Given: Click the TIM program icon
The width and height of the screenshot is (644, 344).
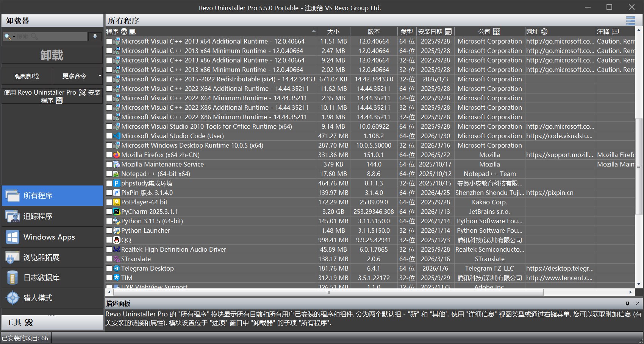Looking at the screenshot, I should (x=117, y=278).
